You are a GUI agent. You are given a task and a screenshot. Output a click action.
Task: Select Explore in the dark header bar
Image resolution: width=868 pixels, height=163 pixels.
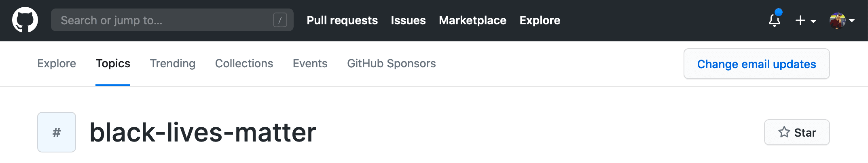click(540, 20)
